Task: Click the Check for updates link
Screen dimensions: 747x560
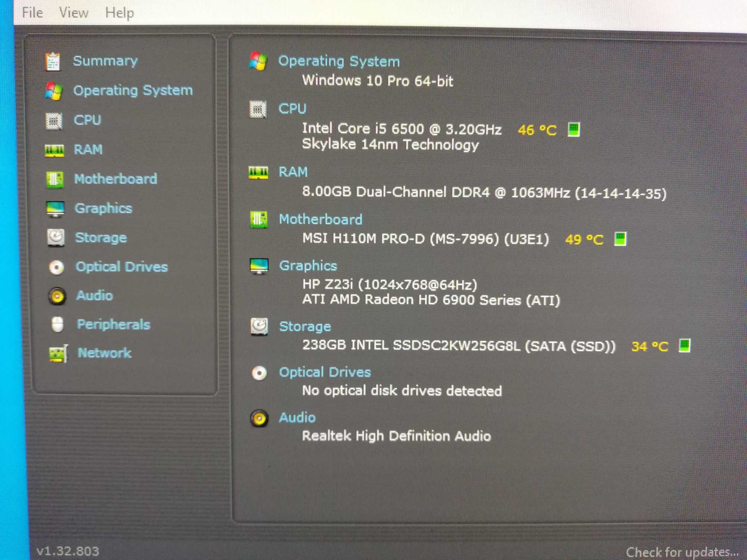Action: click(x=682, y=552)
